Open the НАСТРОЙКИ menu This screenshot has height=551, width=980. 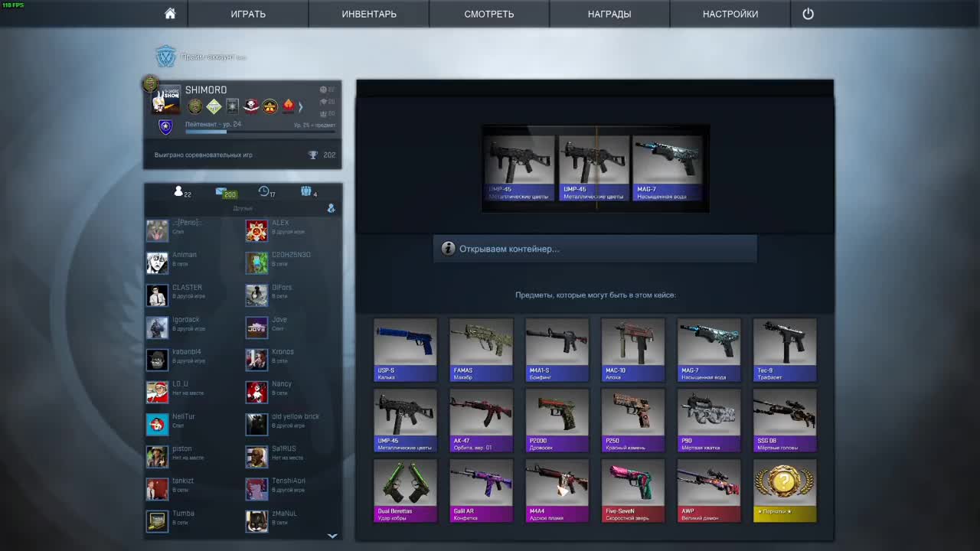(x=730, y=14)
